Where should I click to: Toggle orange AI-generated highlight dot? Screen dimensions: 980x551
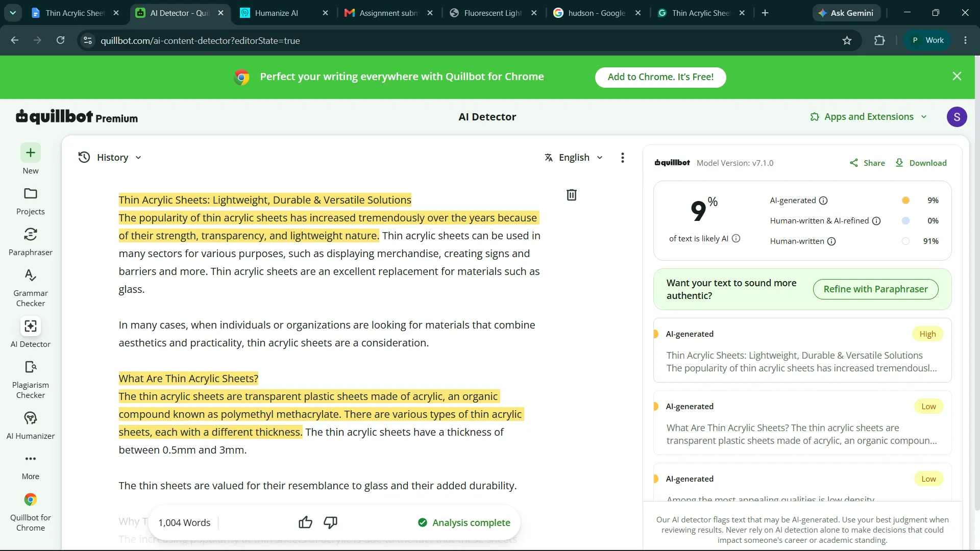click(x=905, y=201)
